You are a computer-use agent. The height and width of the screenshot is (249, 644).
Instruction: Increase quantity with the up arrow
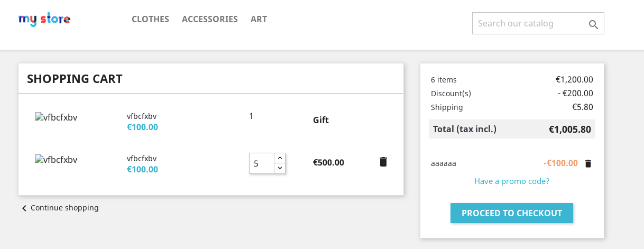280,158
